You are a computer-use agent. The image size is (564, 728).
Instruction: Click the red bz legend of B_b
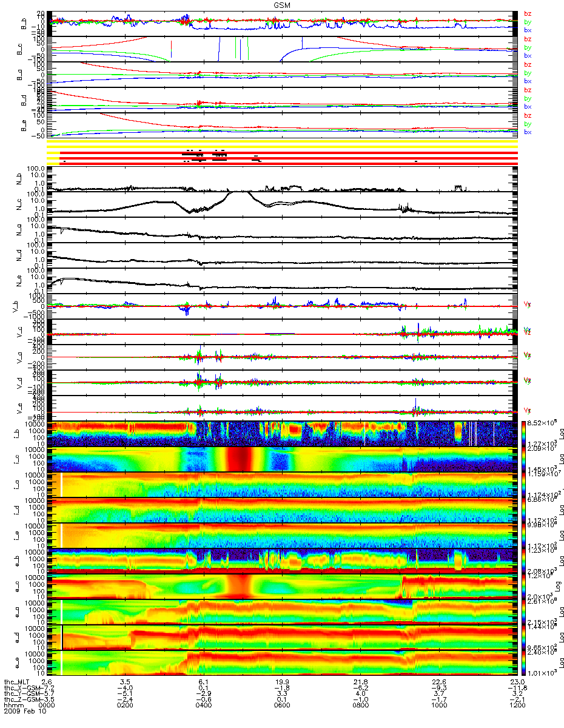coord(528,13)
